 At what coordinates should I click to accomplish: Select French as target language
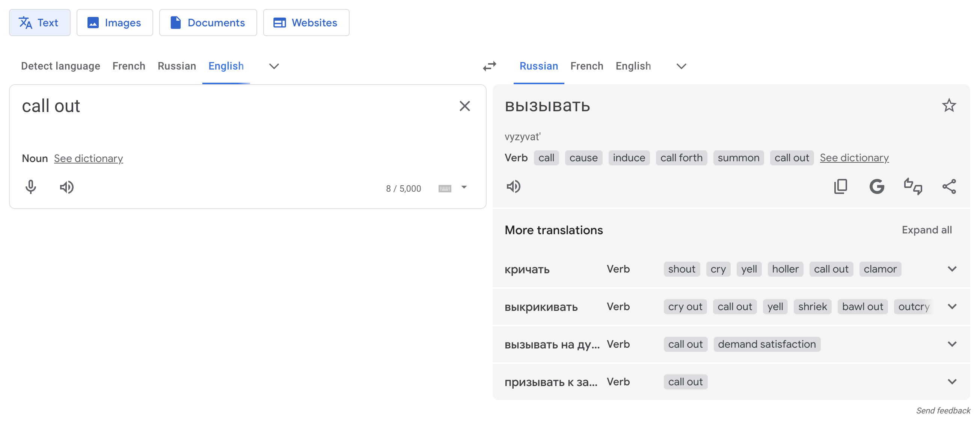coord(586,66)
